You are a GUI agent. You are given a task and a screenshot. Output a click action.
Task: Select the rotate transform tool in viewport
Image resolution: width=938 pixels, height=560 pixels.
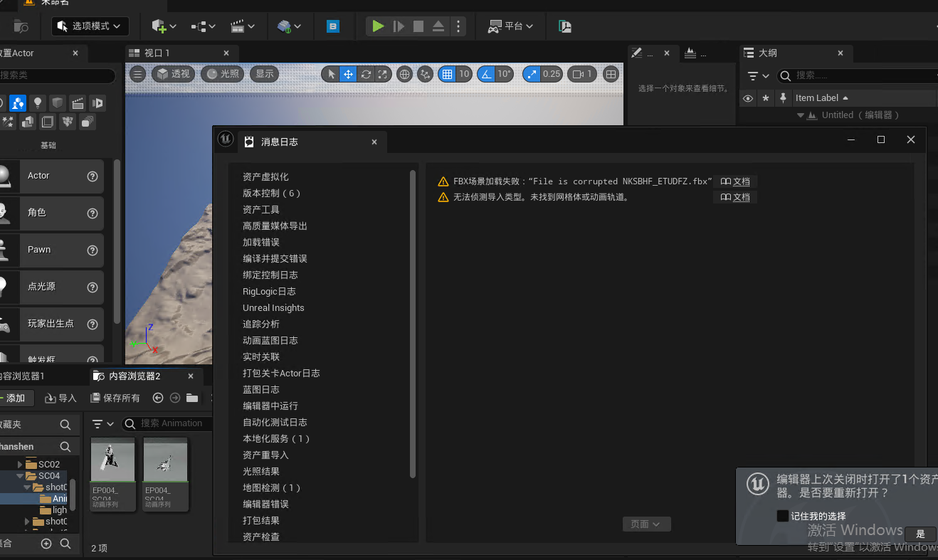(x=366, y=74)
